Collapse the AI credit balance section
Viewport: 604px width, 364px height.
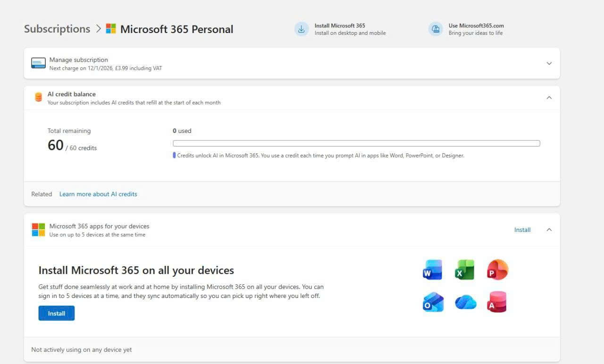point(549,98)
